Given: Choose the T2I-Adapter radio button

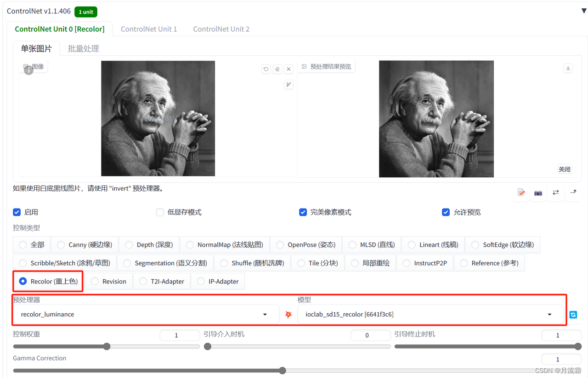Looking at the screenshot, I should click(162, 282).
